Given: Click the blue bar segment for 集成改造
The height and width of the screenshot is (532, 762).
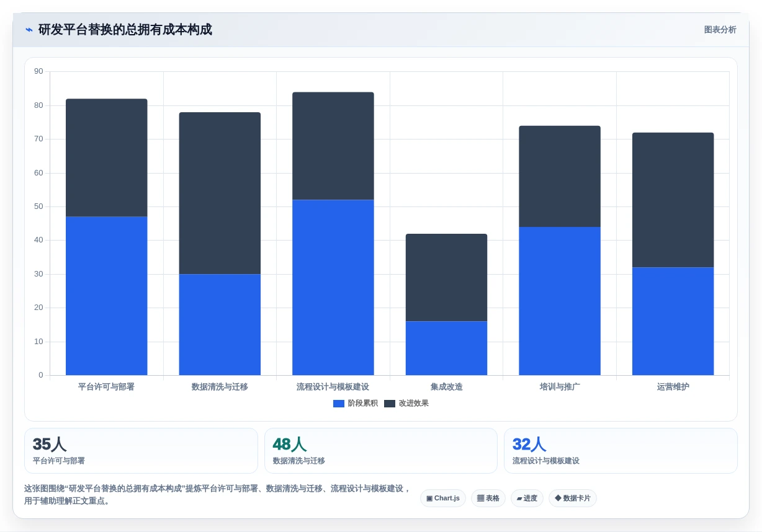Looking at the screenshot, I should 446,348.
